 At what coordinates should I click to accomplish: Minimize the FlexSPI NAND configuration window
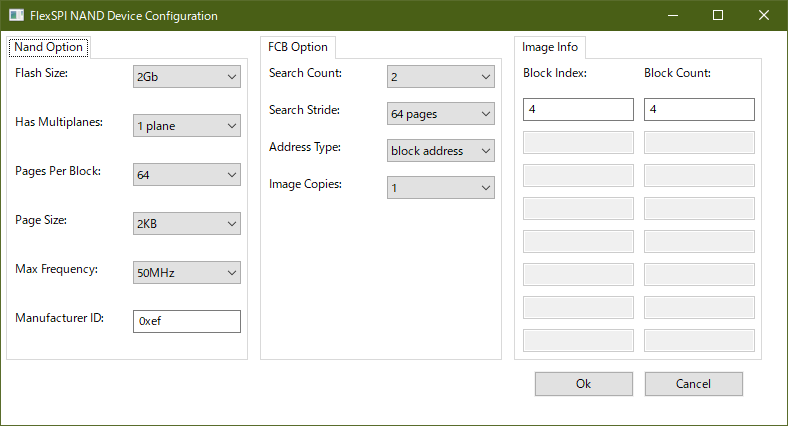coord(673,16)
